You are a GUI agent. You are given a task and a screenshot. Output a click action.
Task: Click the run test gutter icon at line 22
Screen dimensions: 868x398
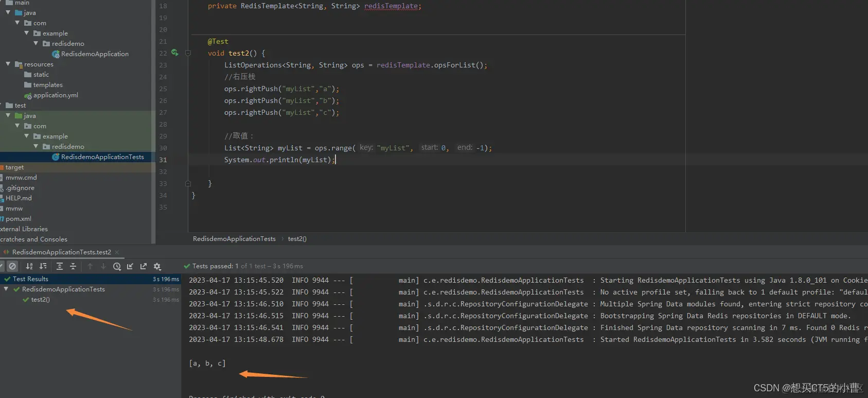[x=175, y=53]
